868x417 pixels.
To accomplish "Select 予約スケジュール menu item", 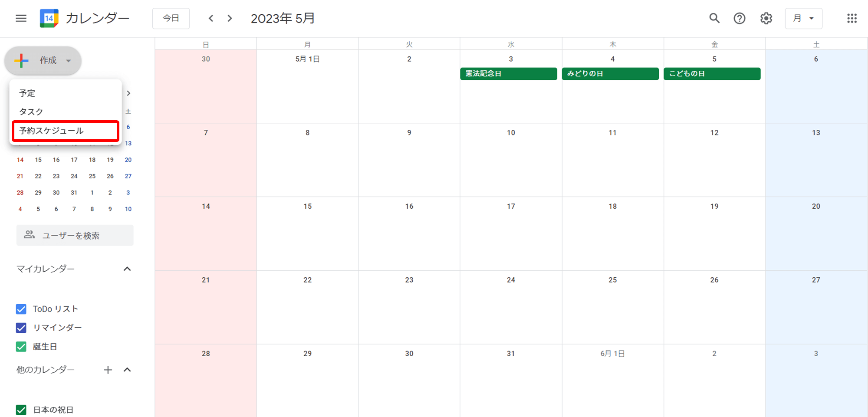I will coord(66,131).
